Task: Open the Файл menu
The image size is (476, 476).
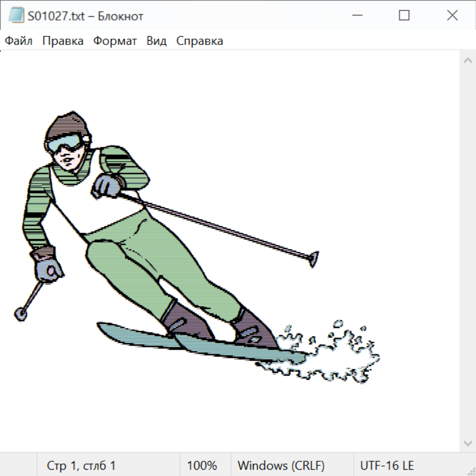Action: [x=19, y=41]
